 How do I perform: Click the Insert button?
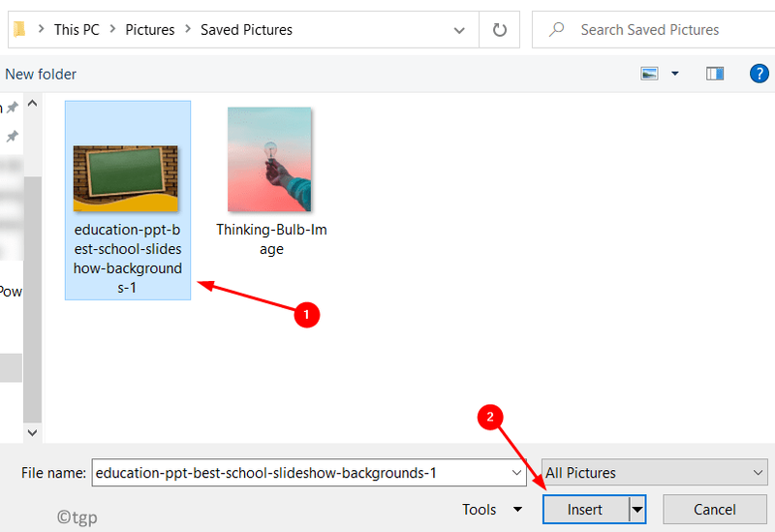click(586, 510)
